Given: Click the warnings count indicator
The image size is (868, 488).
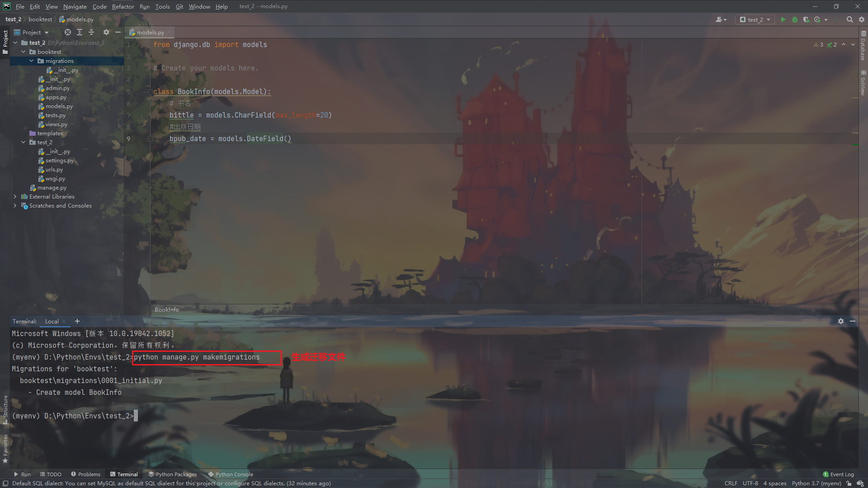Looking at the screenshot, I should (x=818, y=44).
